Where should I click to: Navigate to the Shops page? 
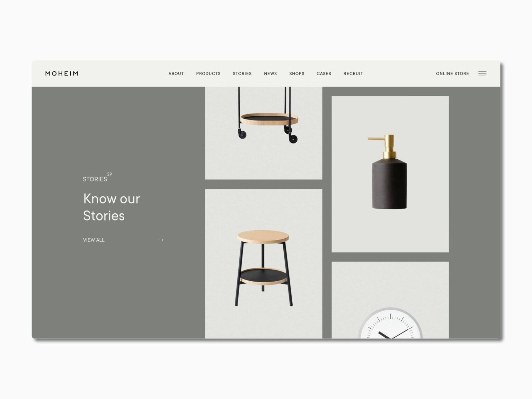tap(296, 73)
